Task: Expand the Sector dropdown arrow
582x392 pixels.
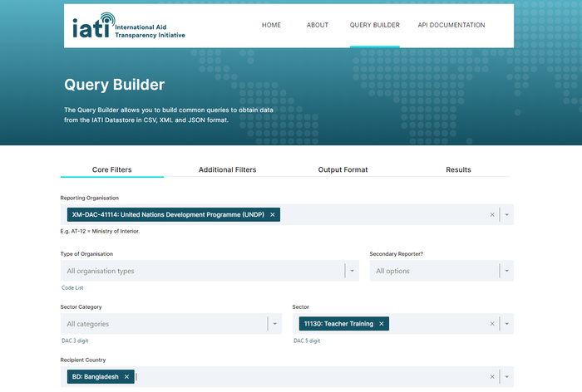Action: tap(506, 324)
